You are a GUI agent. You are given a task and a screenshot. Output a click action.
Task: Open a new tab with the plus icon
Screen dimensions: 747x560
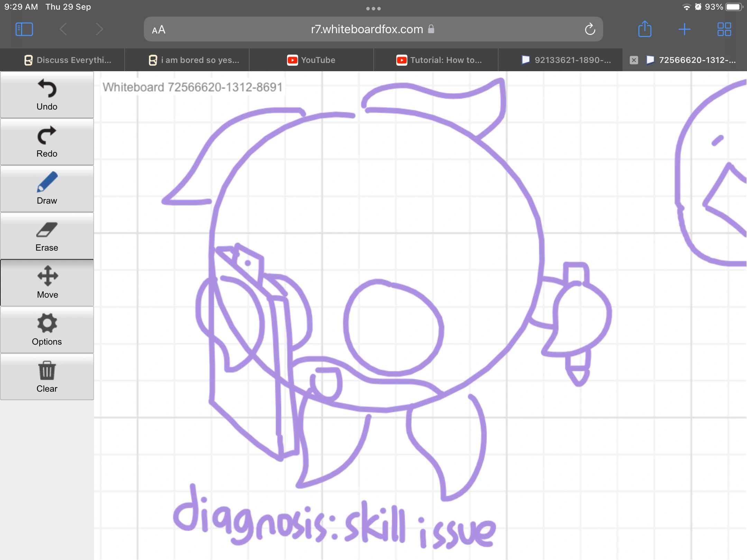pyautogui.click(x=684, y=29)
